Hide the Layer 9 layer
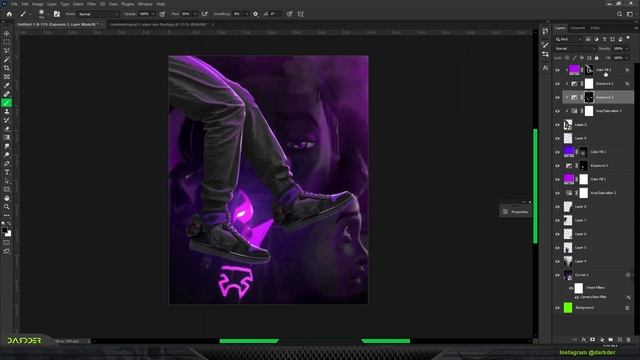Image resolution: width=640 pixels, height=360 pixels. coord(558,138)
